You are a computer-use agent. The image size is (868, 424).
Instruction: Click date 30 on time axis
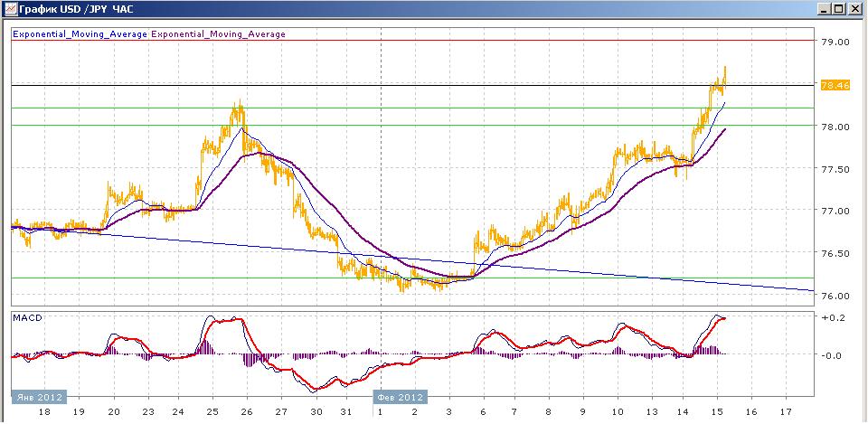(315, 412)
